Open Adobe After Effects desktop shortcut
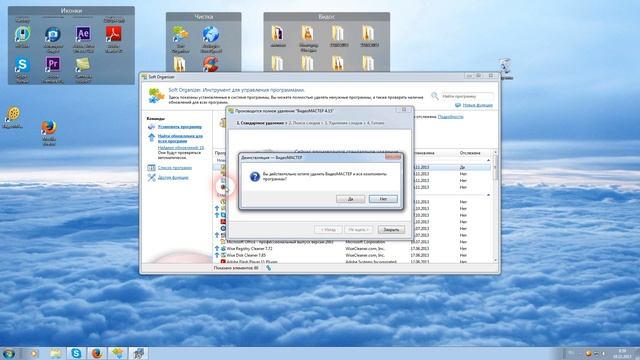 (83, 33)
